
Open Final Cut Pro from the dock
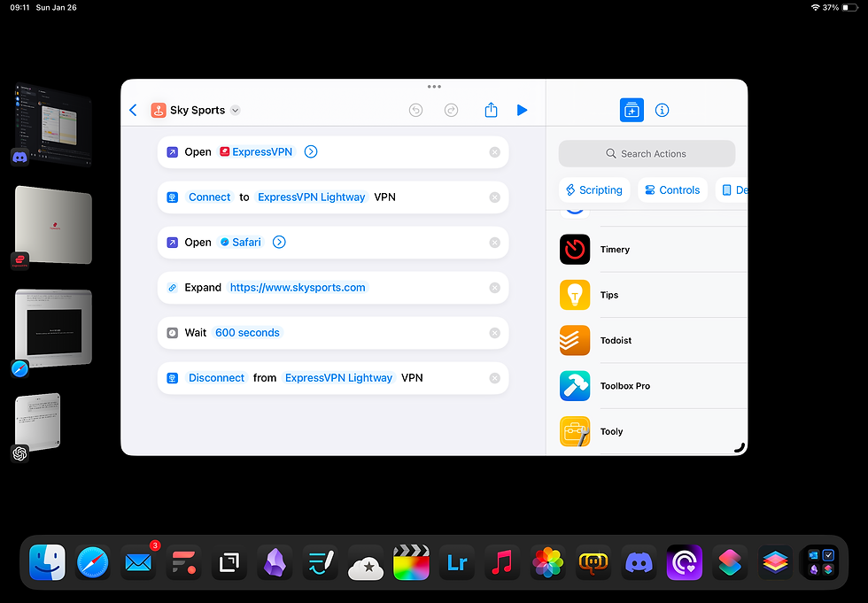(411, 562)
